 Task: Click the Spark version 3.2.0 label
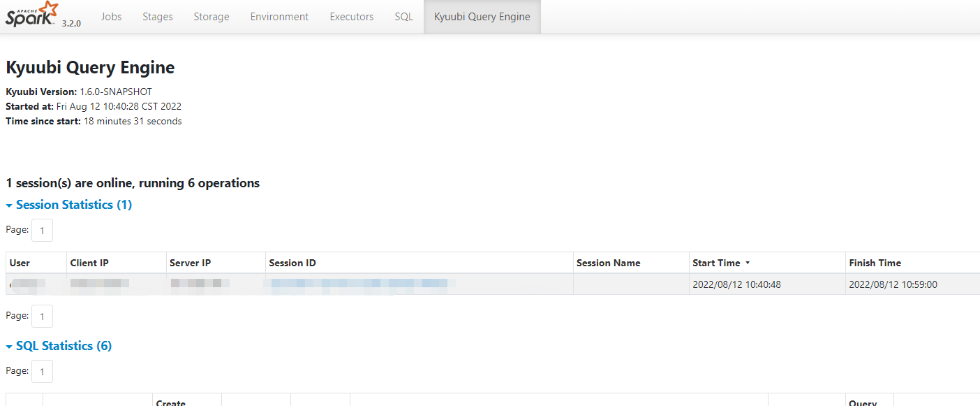click(x=71, y=23)
